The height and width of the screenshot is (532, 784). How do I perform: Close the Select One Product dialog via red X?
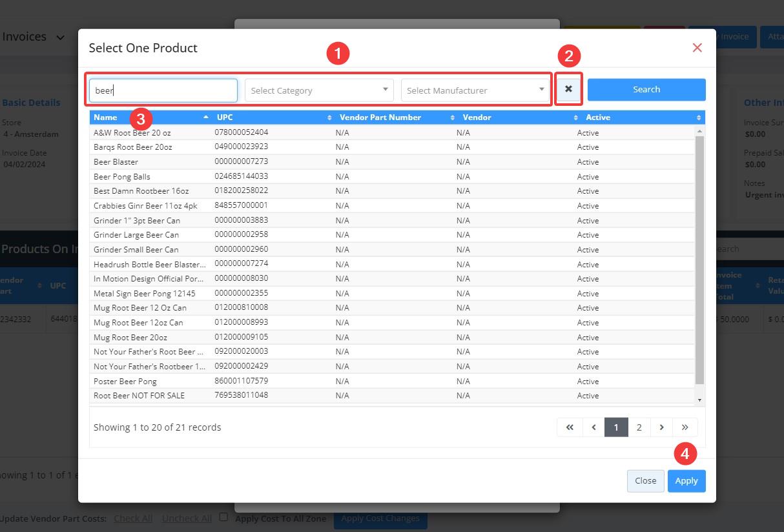point(697,48)
